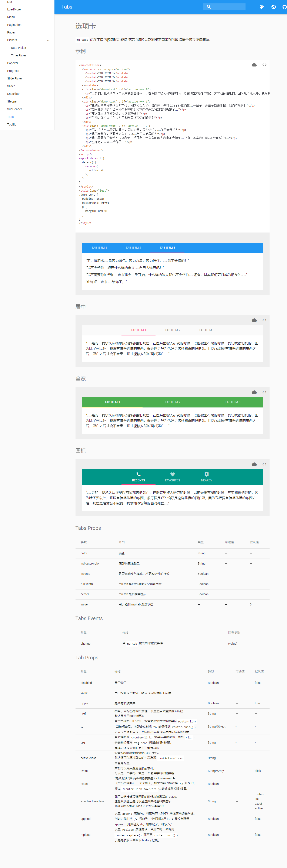Click 'inverse' parameter cell

(x=85, y=574)
